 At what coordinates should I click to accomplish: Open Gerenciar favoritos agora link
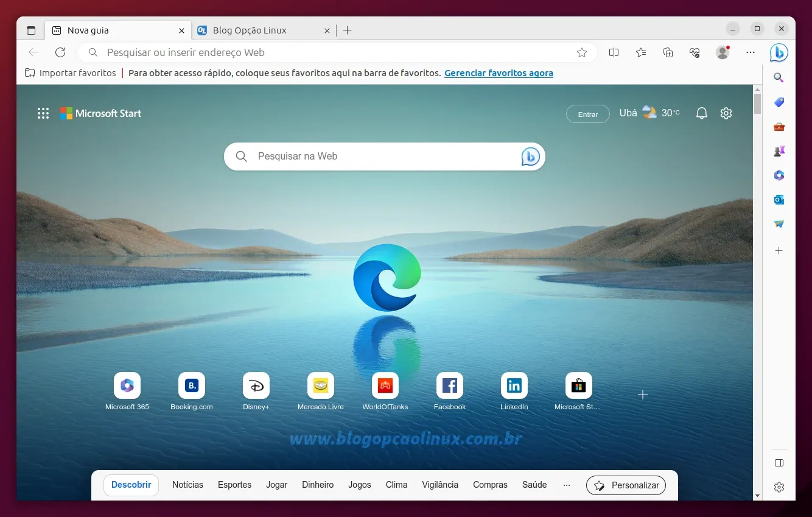(499, 73)
